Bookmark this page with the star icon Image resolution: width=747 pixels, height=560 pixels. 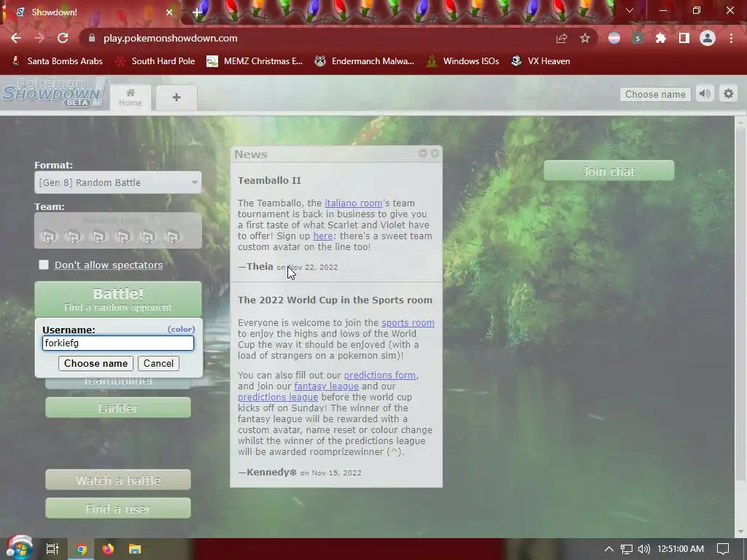pos(585,38)
